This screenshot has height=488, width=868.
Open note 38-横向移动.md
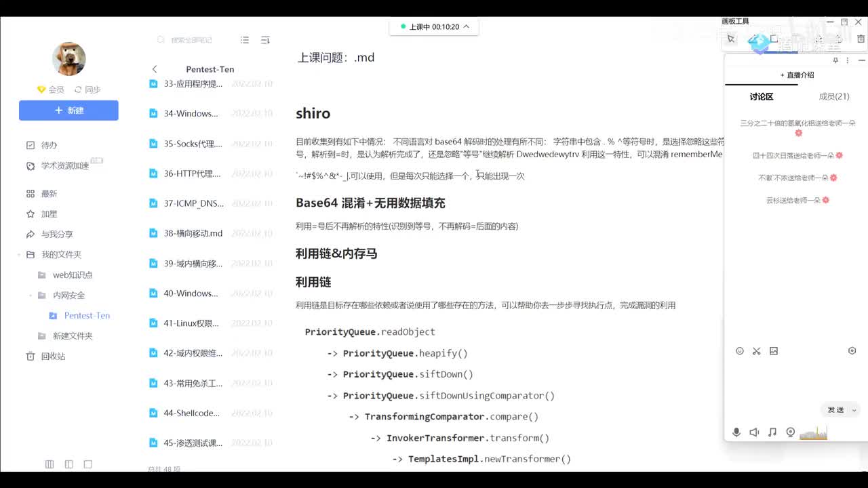point(210,233)
